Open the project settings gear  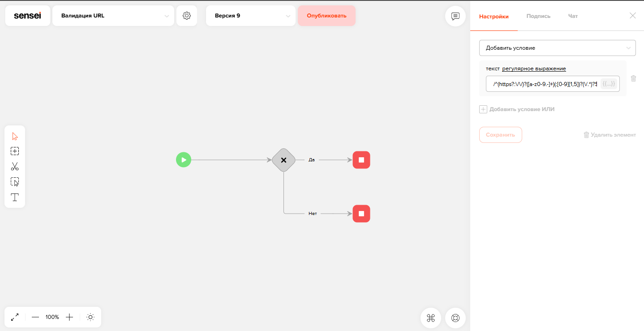pos(187,16)
